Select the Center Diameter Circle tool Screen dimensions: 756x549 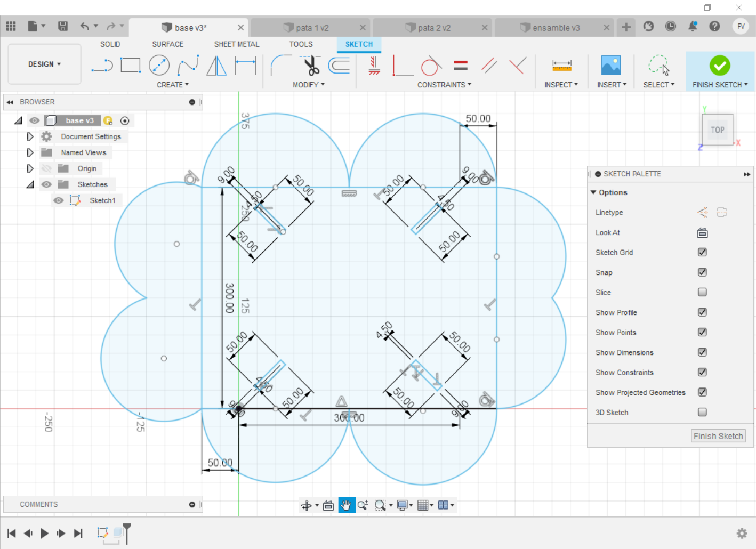(x=159, y=66)
